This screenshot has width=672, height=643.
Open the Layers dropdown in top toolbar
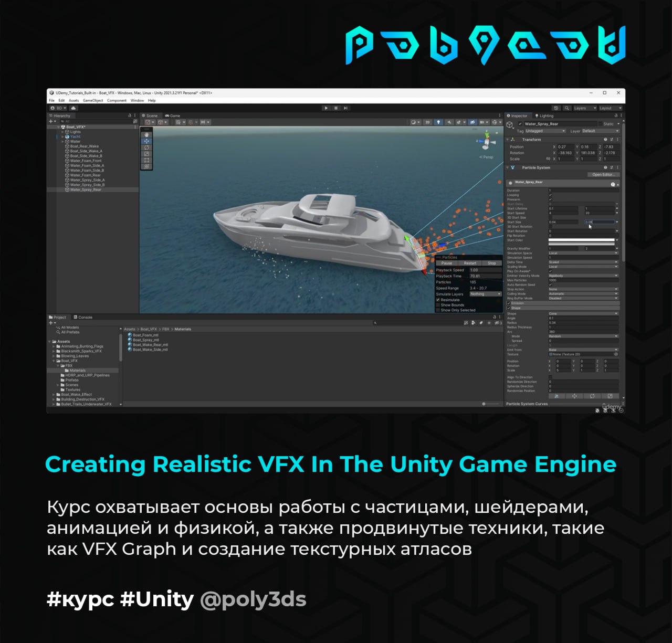click(585, 108)
